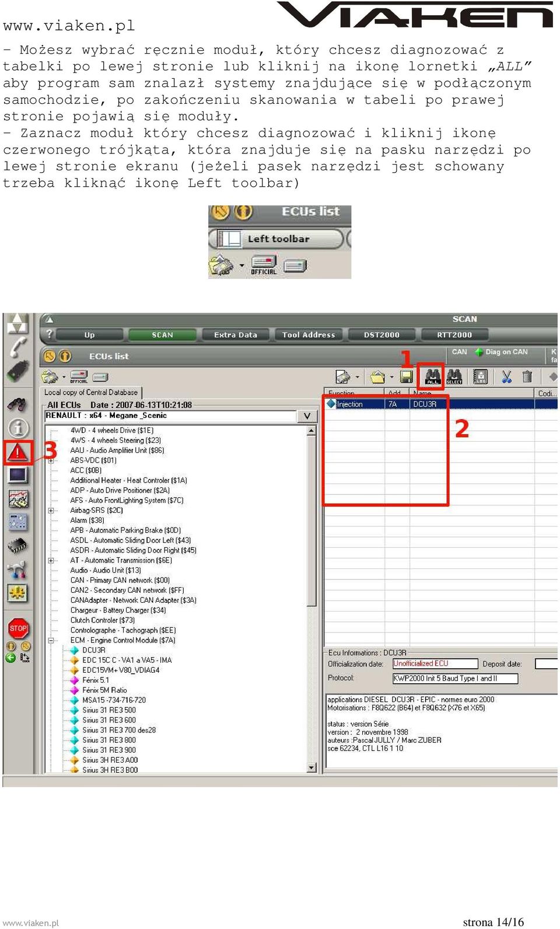Screen dimensions: 560x929
Task: Click the www.viaken.pl footer link
Action: [x=31, y=923]
